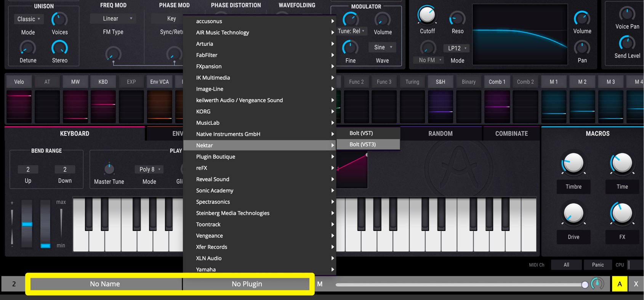Image resolution: width=644 pixels, height=300 pixels.
Task: Toggle the Func 2 modulation source
Action: tap(356, 82)
